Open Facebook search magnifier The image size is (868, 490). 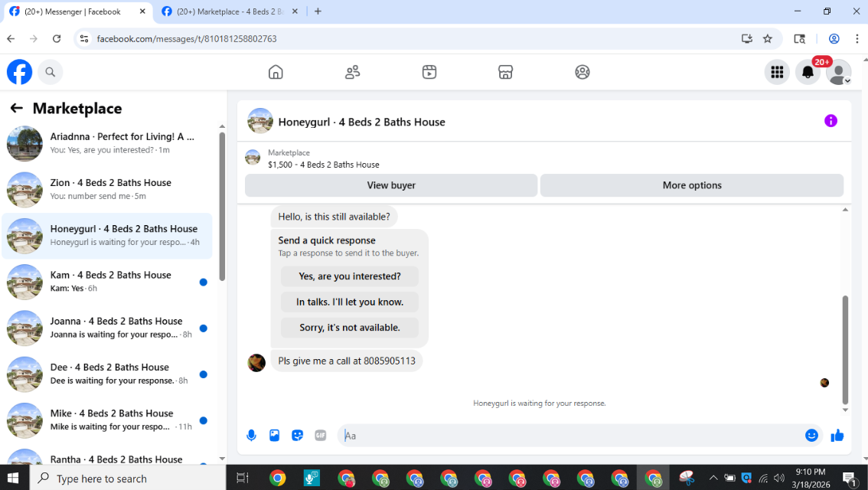pyautogui.click(x=51, y=72)
